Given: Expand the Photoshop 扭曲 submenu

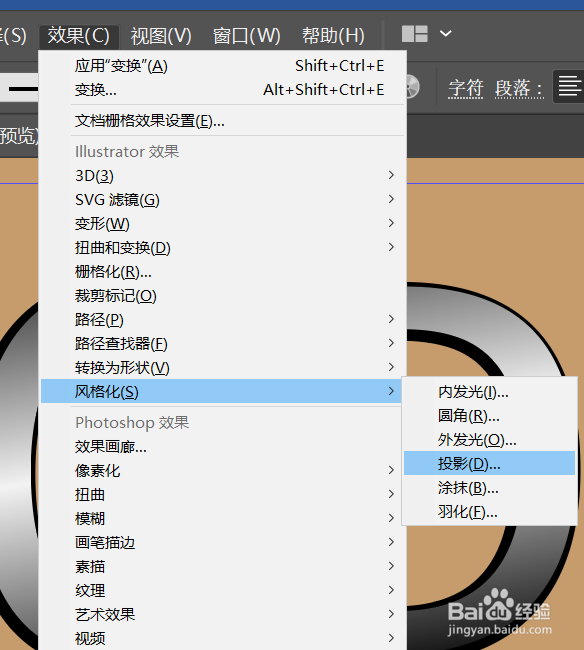Looking at the screenshot, I should [x=223, y=495].
